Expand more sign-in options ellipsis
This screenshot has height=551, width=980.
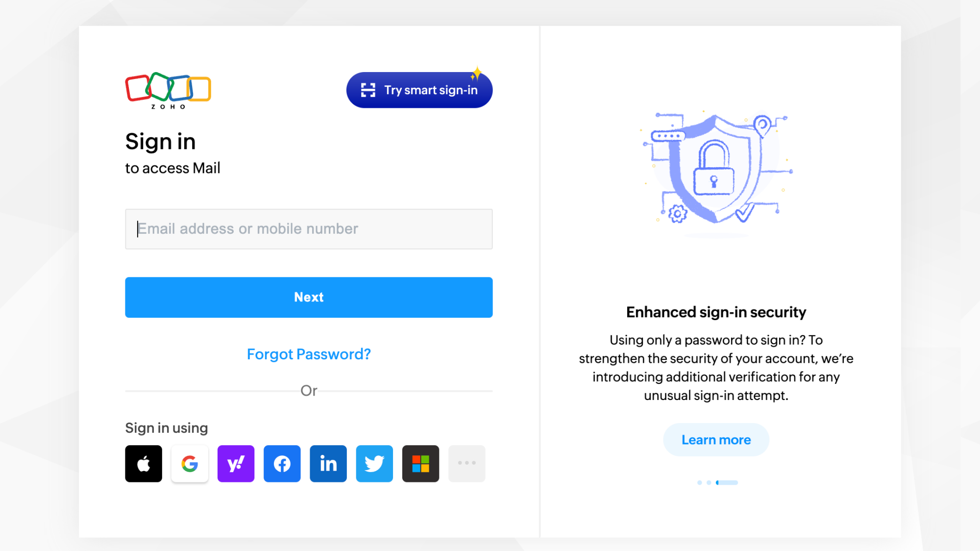(466, 463)
